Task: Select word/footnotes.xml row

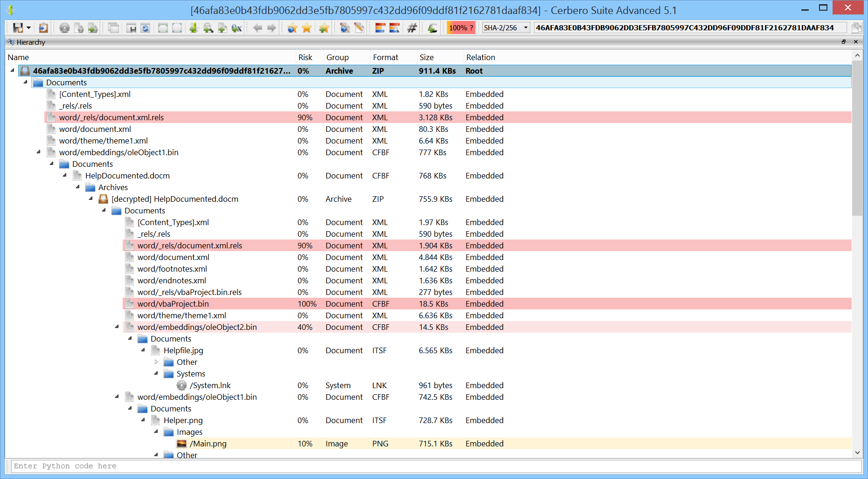Action: tap(487, 269)
